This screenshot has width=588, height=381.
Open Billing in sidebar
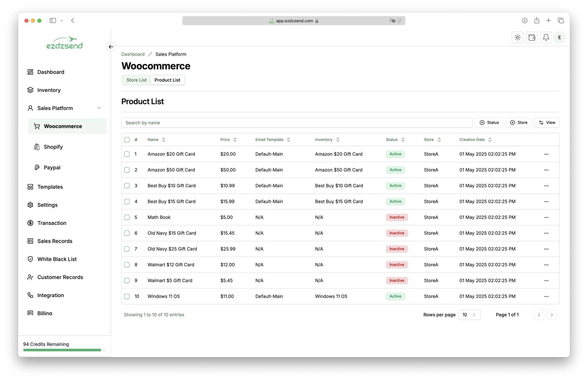[x=45, y=313]
